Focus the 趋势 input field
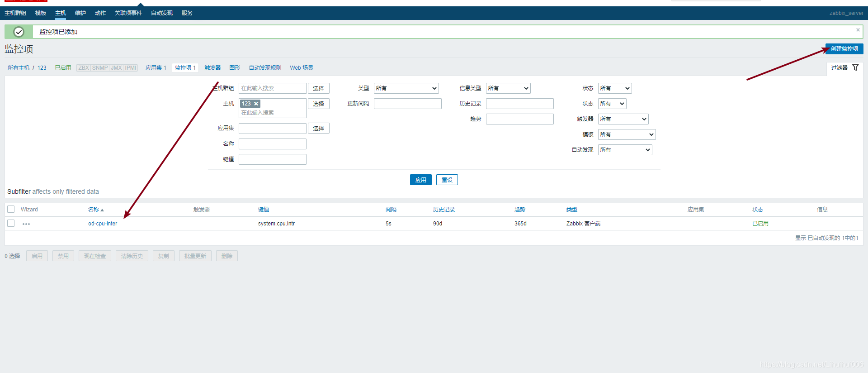 coord(520,119)
